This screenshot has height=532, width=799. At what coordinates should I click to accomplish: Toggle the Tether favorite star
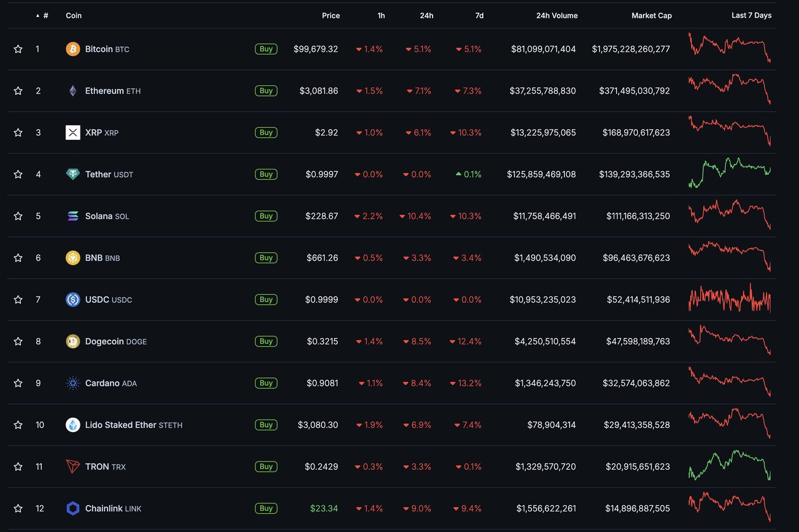18,174
